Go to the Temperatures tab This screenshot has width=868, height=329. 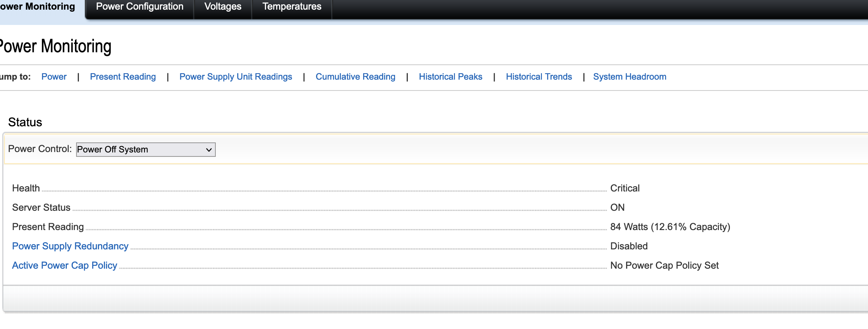[x=291, y=7]
